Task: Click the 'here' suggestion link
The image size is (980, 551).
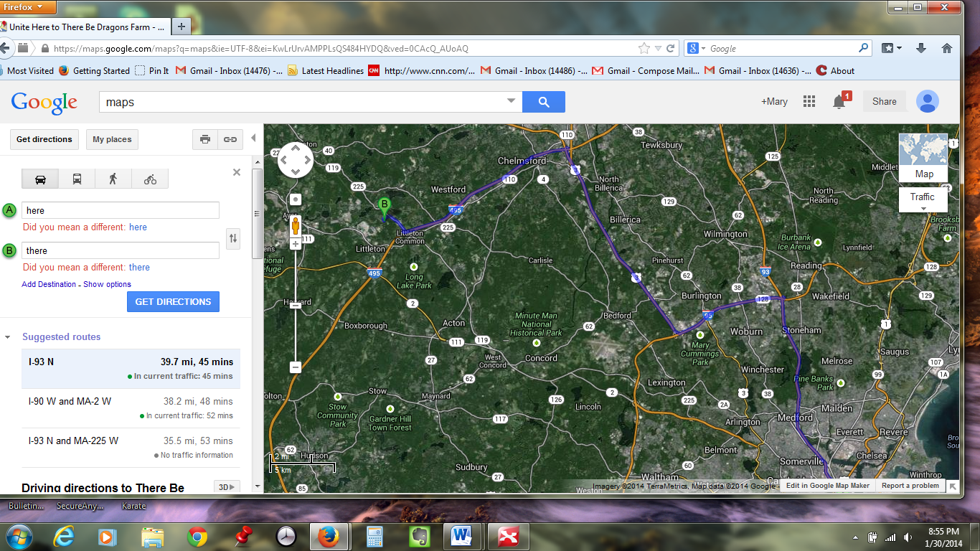Action: click(x=138, y=227)
